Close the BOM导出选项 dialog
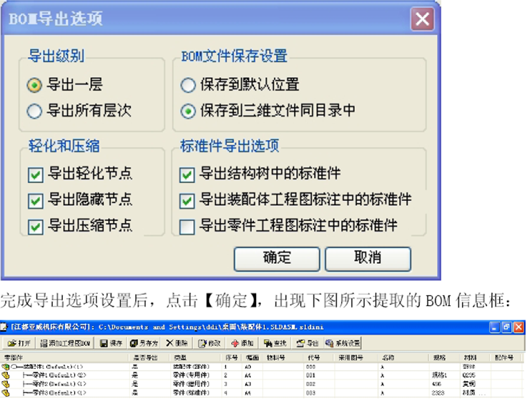The image size is (532, 399). tap(423, 19)
